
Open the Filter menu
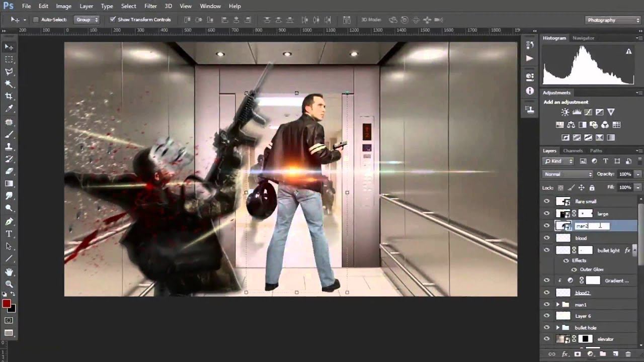pyautogui.click(x=150, y=6)
